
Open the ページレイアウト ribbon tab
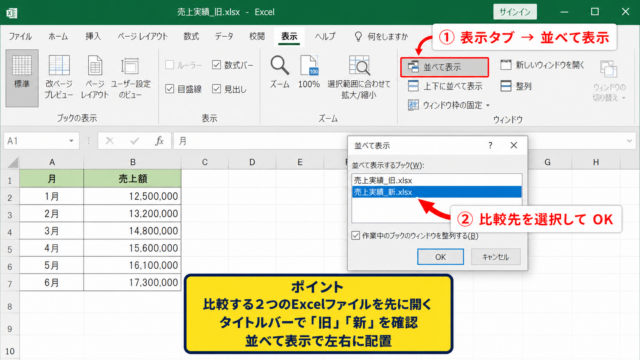click(142, 36)
